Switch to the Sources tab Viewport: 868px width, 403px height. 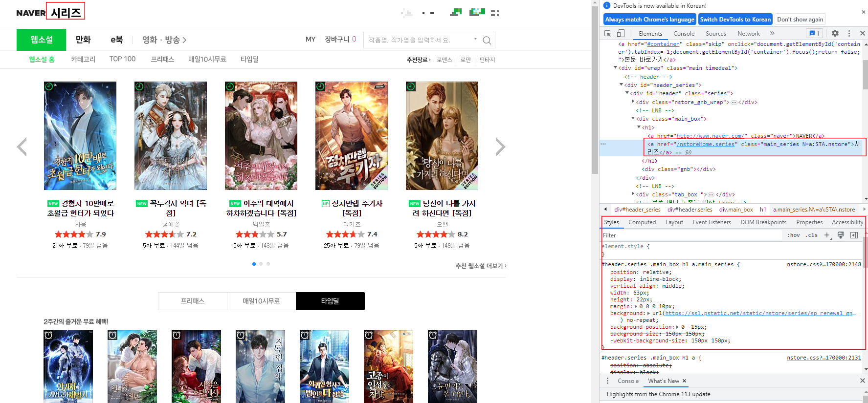pos(715,34)
